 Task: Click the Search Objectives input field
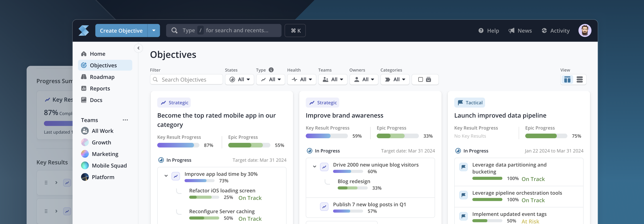186,79
